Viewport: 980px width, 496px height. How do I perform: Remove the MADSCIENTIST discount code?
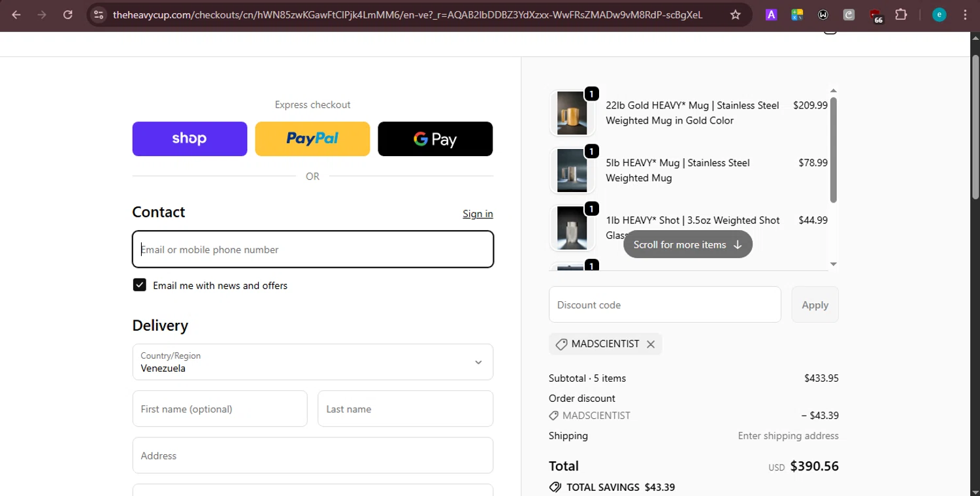[651, 344]
